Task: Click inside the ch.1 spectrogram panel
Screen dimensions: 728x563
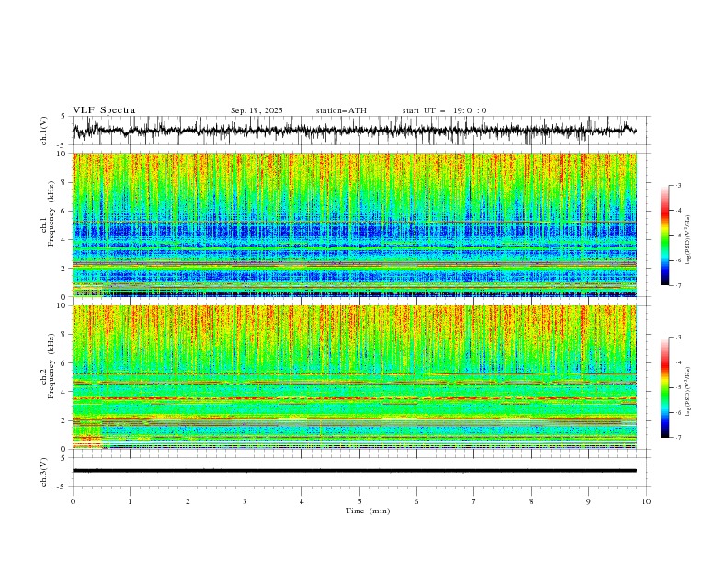Action: click(x=354, y=224)
